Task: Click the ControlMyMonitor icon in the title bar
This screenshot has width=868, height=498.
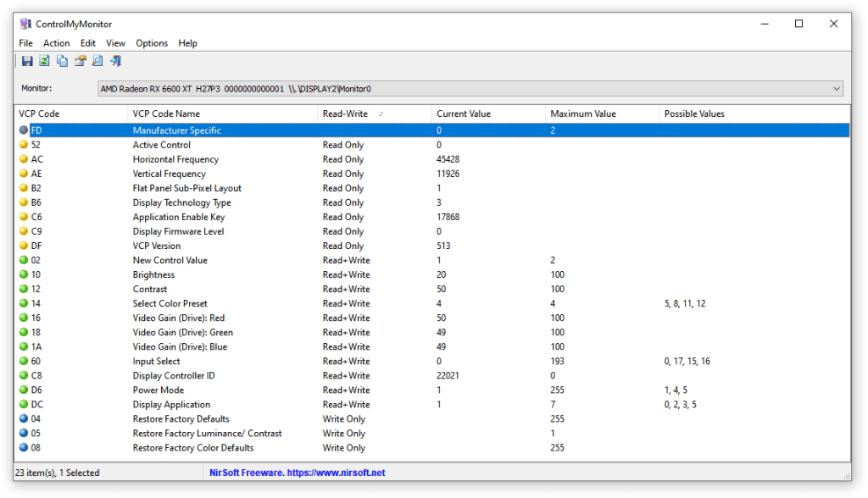Action: (25, 24)
